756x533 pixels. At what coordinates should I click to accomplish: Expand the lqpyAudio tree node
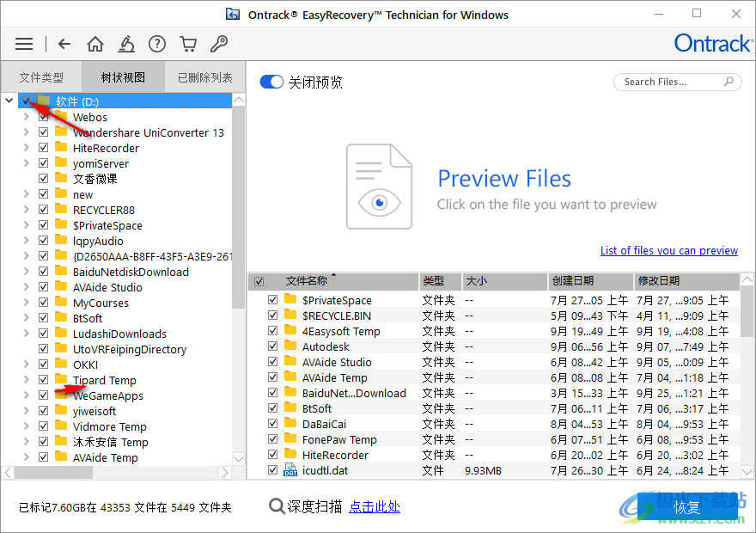coord(27,240)
